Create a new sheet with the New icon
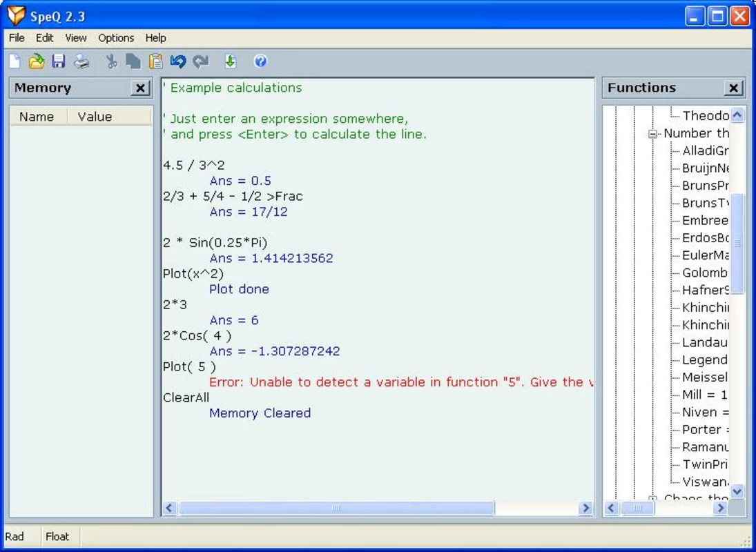Screen dimensions: 756x552 click(15, 61)
